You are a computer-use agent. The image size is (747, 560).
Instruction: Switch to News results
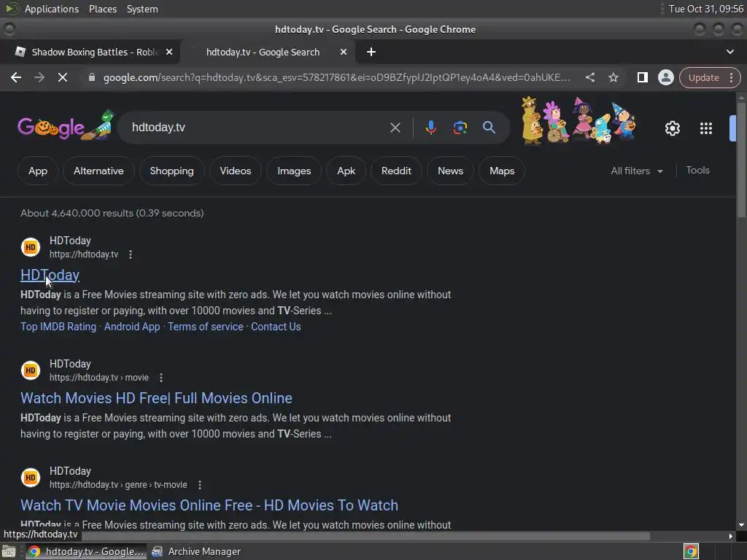pos(450,171)
